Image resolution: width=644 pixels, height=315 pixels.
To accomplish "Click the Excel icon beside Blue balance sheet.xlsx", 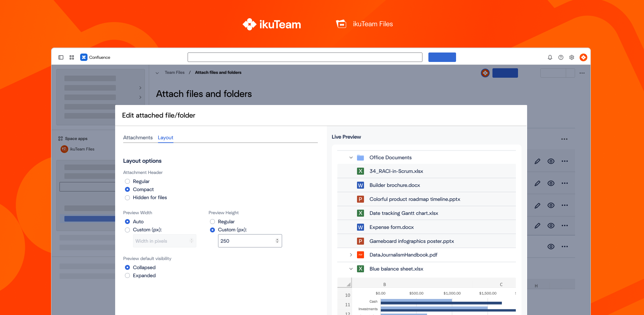I will [360, 269].
